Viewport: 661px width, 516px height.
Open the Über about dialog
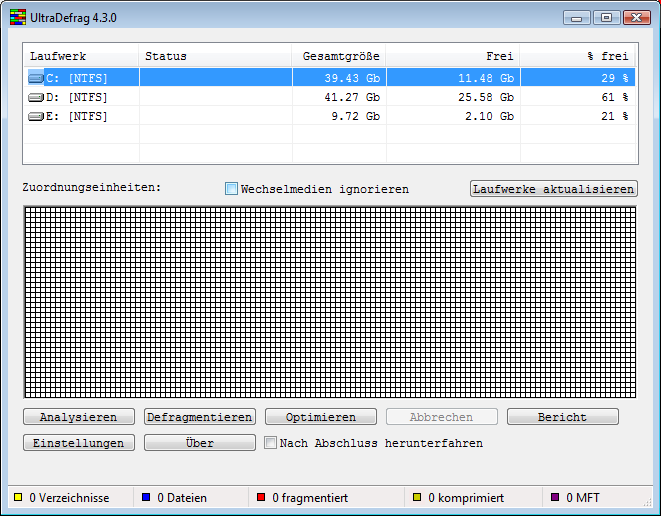pyautogui.click(x=200, y=443)
